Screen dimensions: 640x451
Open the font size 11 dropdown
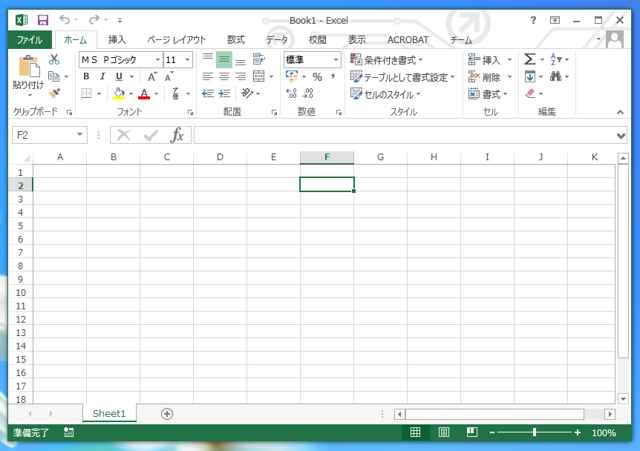(x=187, y=60)
